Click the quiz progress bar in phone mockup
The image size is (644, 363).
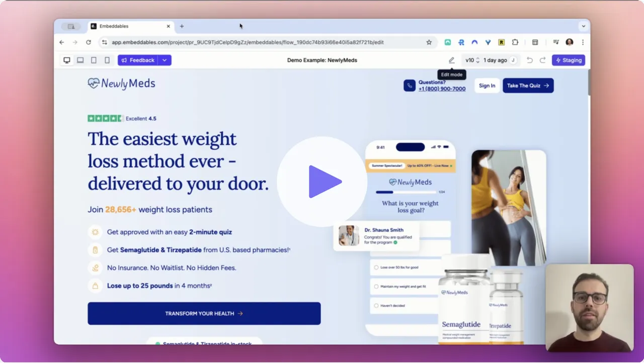(406, 192)
